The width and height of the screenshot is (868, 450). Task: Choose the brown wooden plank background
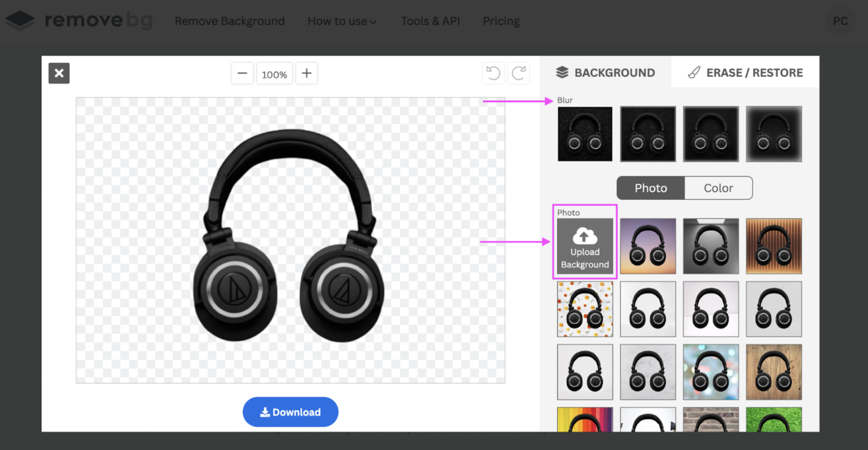pos(774,372)
